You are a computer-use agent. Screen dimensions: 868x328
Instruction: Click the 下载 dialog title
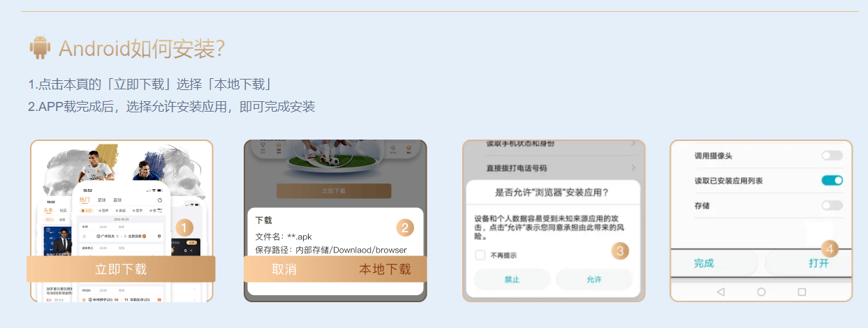coord(264,220)
